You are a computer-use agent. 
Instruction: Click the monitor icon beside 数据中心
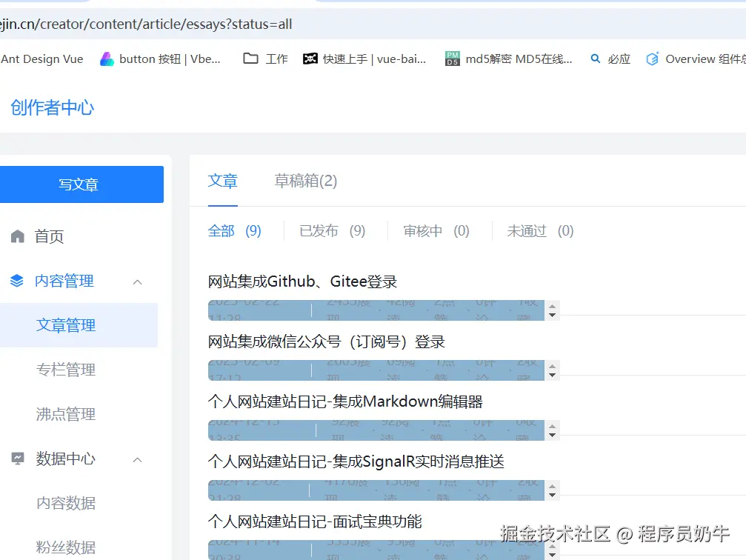tap(19, 459)
